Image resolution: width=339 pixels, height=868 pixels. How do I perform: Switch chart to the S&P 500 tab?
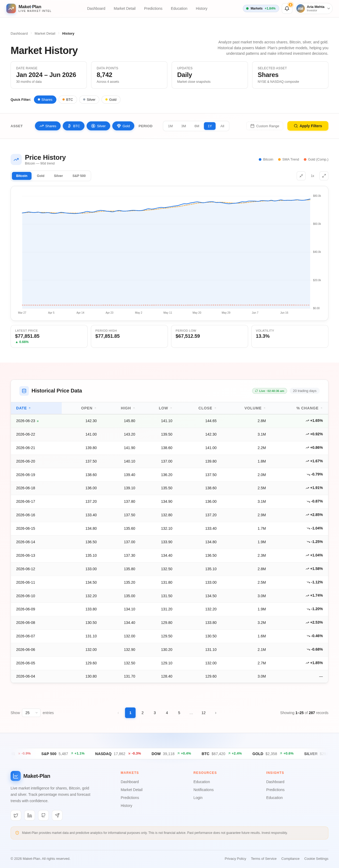coord(79,176)
